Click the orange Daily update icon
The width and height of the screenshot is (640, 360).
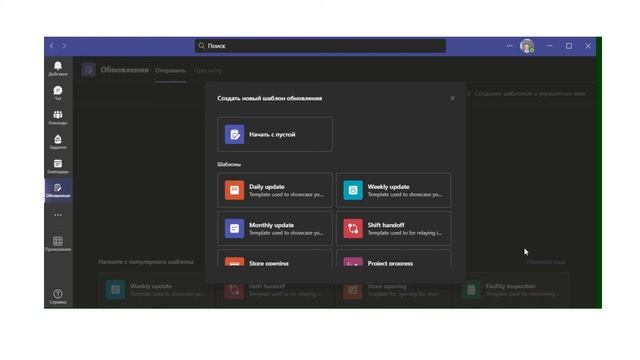(234, 190)
